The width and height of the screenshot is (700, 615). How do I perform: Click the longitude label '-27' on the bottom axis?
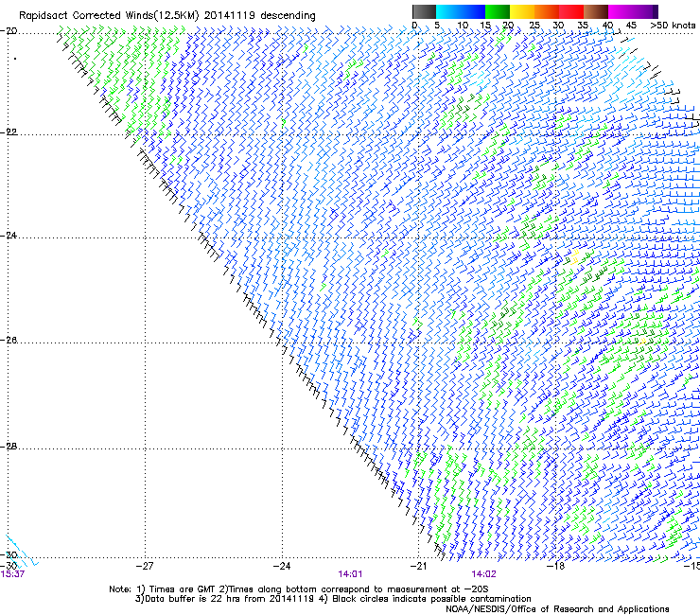click(x=145, y=566)
